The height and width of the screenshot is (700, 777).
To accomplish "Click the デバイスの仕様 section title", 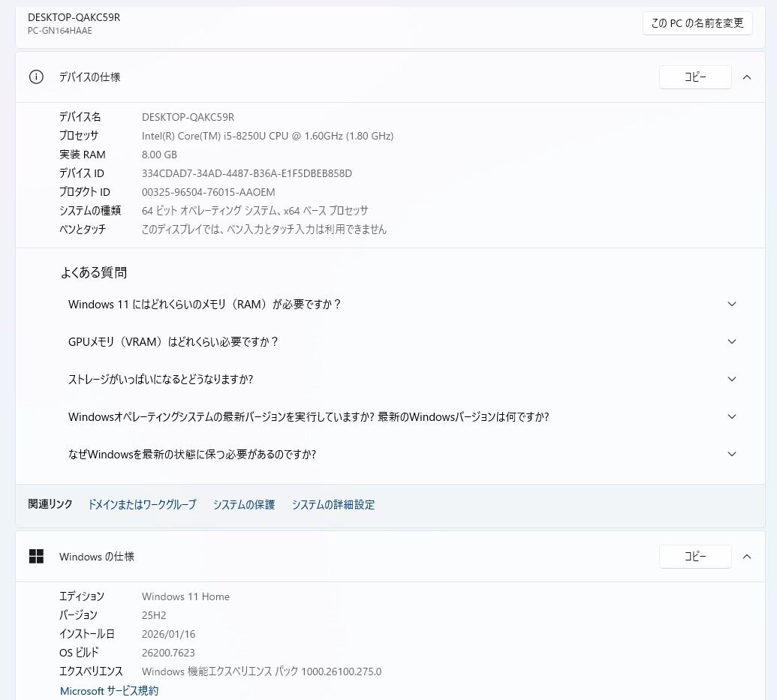I will click(x=89, y=77).
